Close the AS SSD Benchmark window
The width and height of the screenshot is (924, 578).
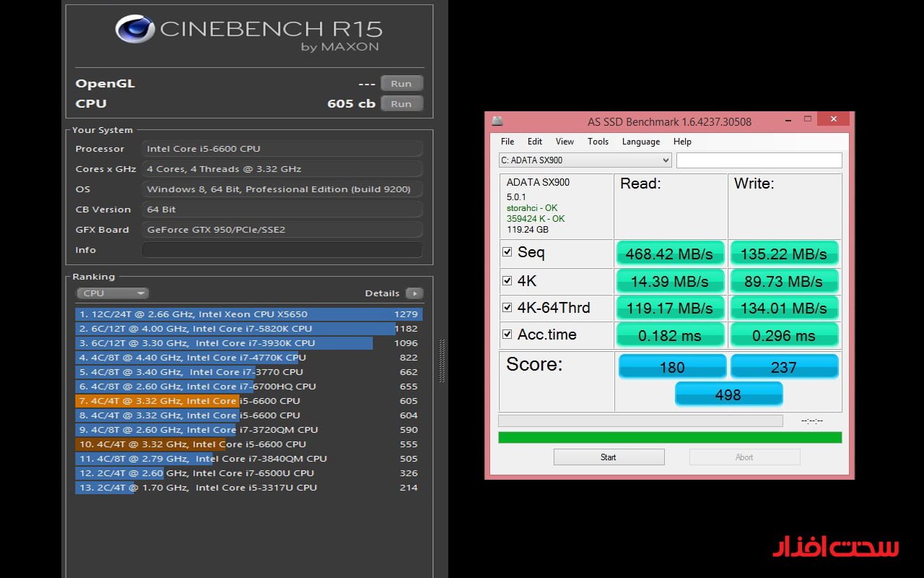pyautogui.click(x=834, y=119)
